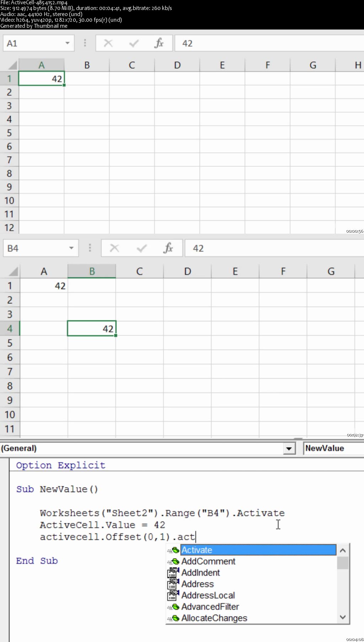Click the method icon next to AdvancedFilter
This screenshot has height=642, width=364.
tap(173, 606)
